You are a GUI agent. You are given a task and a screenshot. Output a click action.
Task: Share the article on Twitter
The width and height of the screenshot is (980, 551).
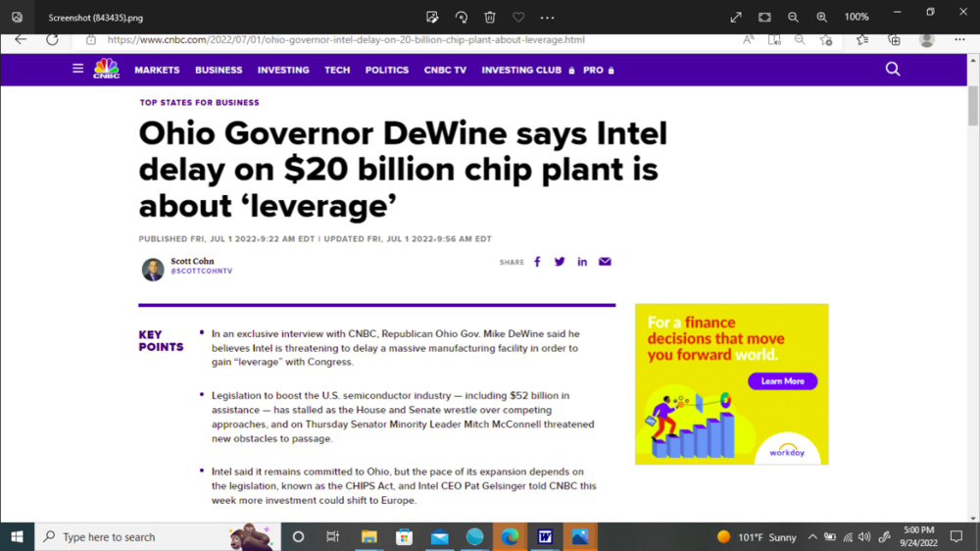click(560, 262)
